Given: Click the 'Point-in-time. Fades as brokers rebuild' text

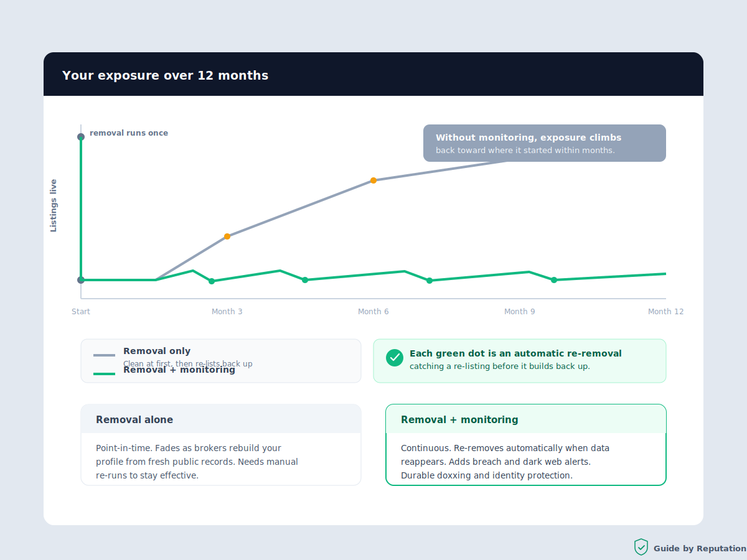Looking at the screenshot, I should [x=189, y=448].
